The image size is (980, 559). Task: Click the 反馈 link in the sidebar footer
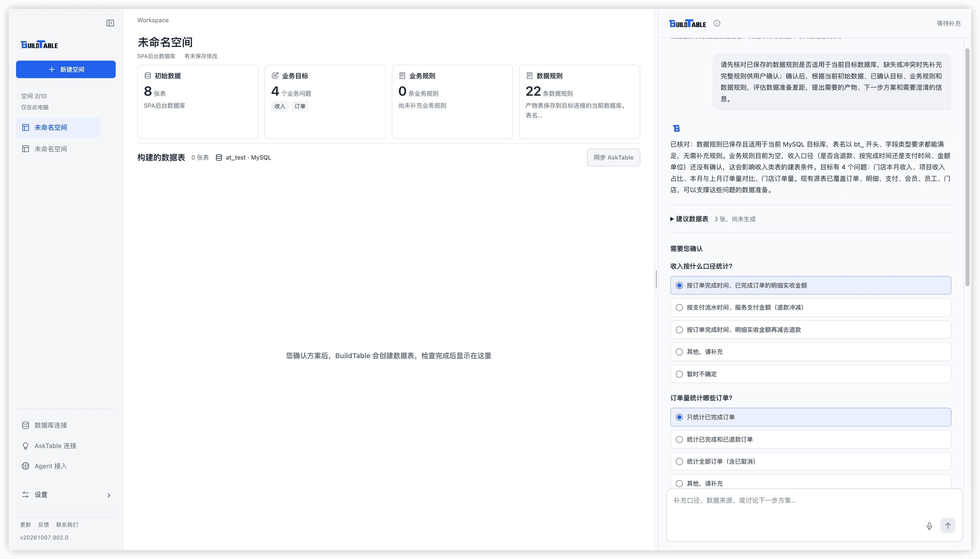[x=43, y=525]
